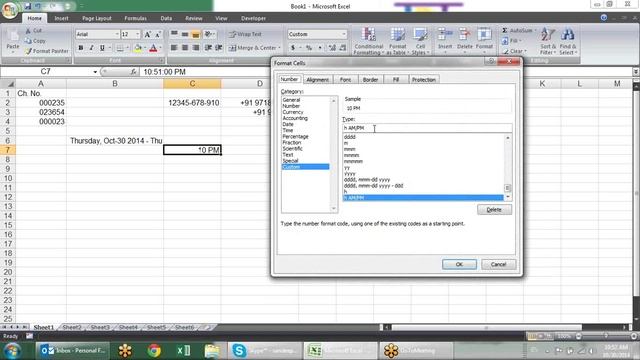
Task: Click the AutoSum sigma icon
Action: point(505,31)
